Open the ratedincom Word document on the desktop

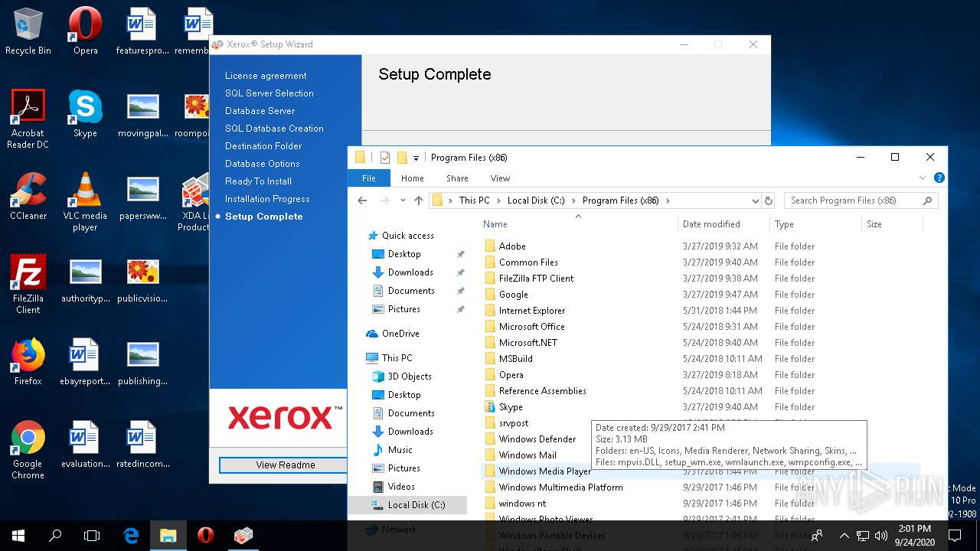tap(142, 445)
